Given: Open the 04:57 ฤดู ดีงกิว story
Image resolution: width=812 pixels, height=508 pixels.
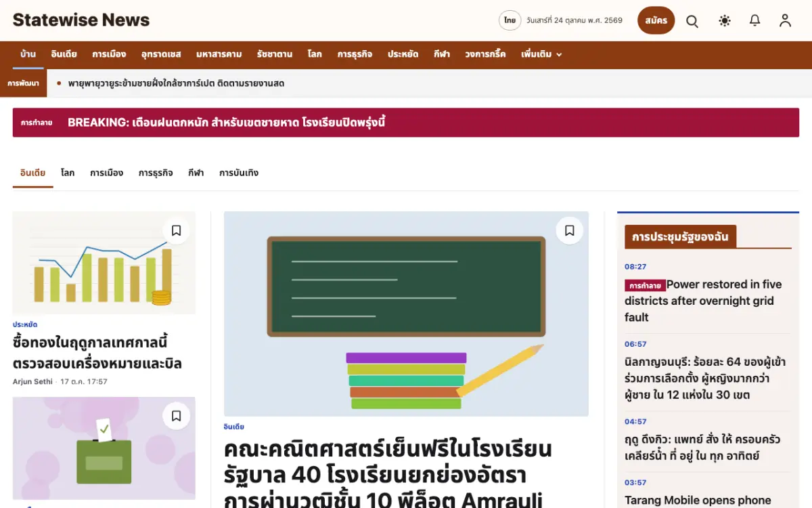Looking at the screenshot, I should [x=702, y=448].
